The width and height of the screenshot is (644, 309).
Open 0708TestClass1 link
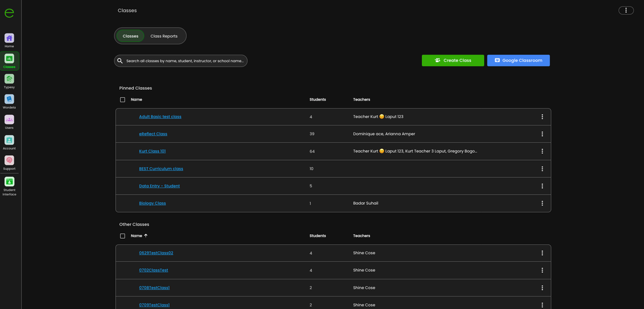(x=155, y=288)
